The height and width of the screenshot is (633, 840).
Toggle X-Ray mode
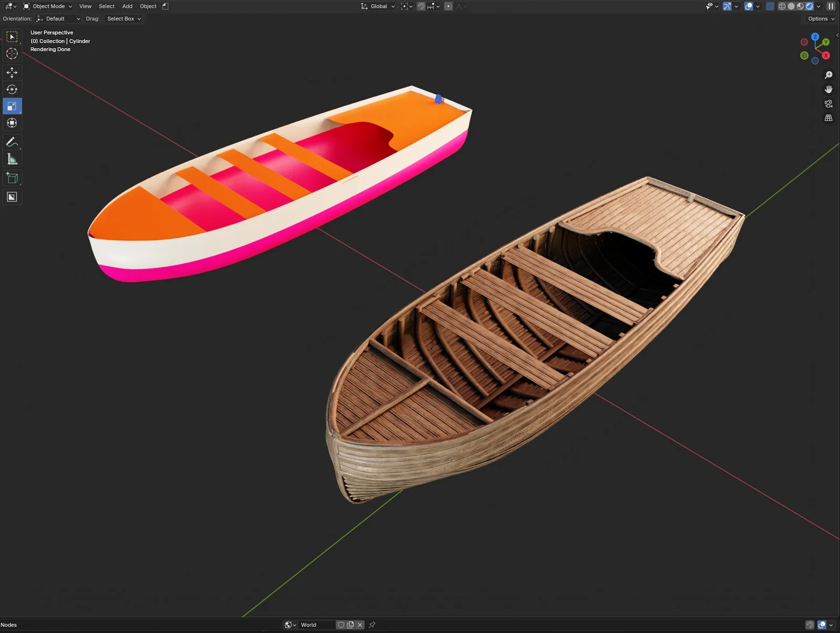(x=770, y=6)
